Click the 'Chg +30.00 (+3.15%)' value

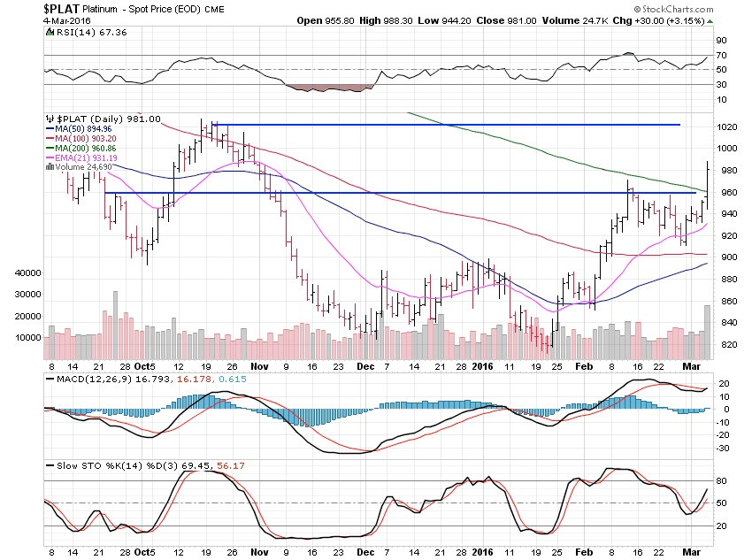[x=659, y=20]
